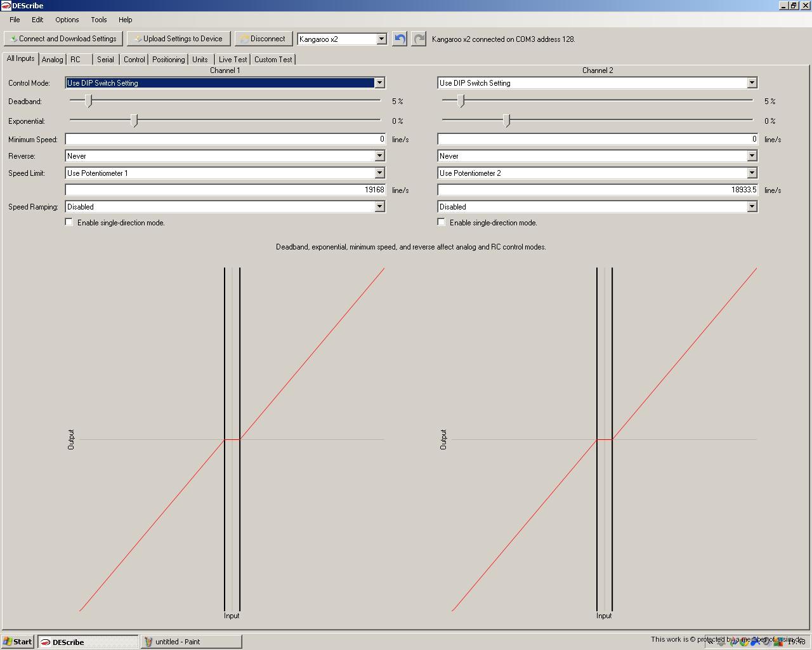Enable single-direction mode for Channel 2
Screen dimensions: 812x650
click(x=442, y=222)
